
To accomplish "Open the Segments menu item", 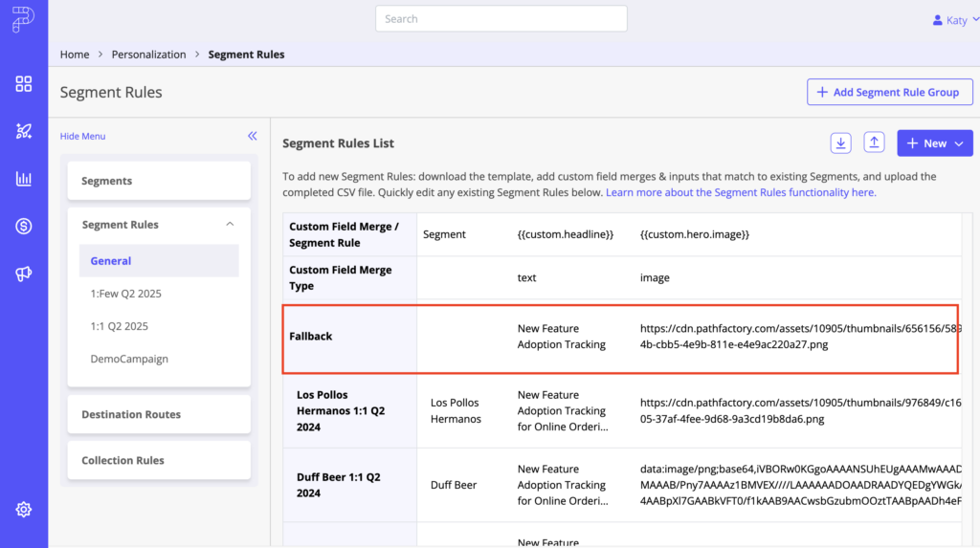I will [159, 181].
